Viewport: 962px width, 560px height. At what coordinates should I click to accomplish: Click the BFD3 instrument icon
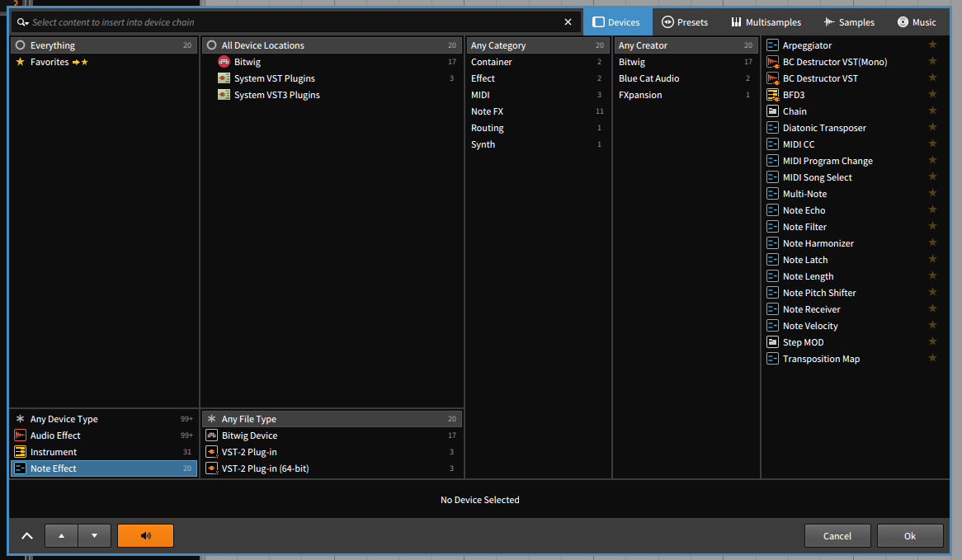(x=772, y=95)
